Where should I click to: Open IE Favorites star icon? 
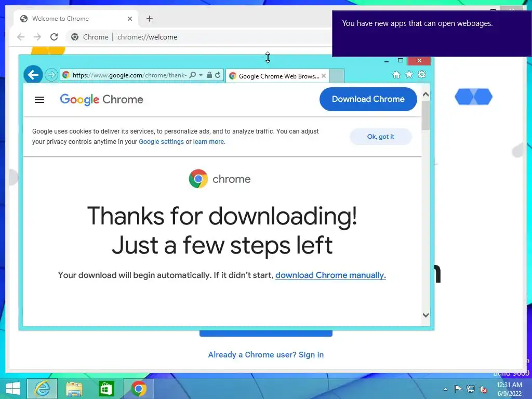[409, 74]
